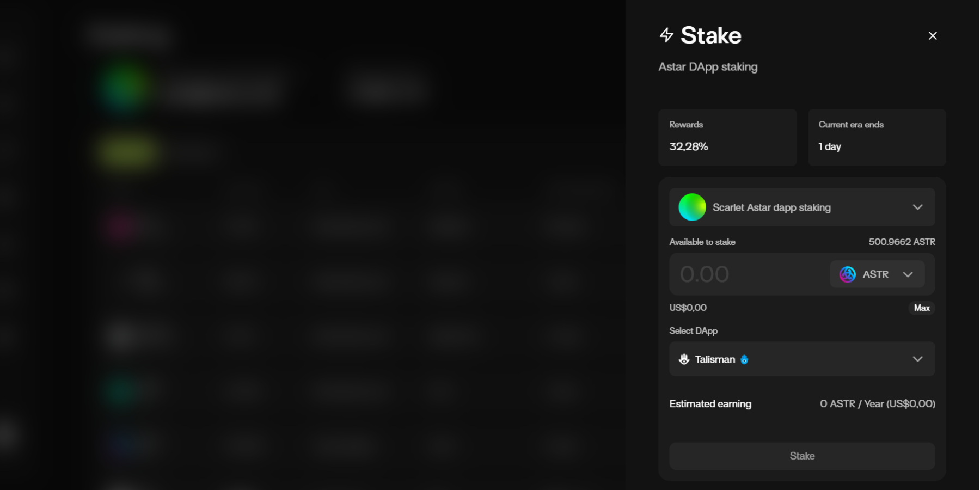Click the Current era ends card
Screen dimensions: 980x490
[x=877, y=137]
